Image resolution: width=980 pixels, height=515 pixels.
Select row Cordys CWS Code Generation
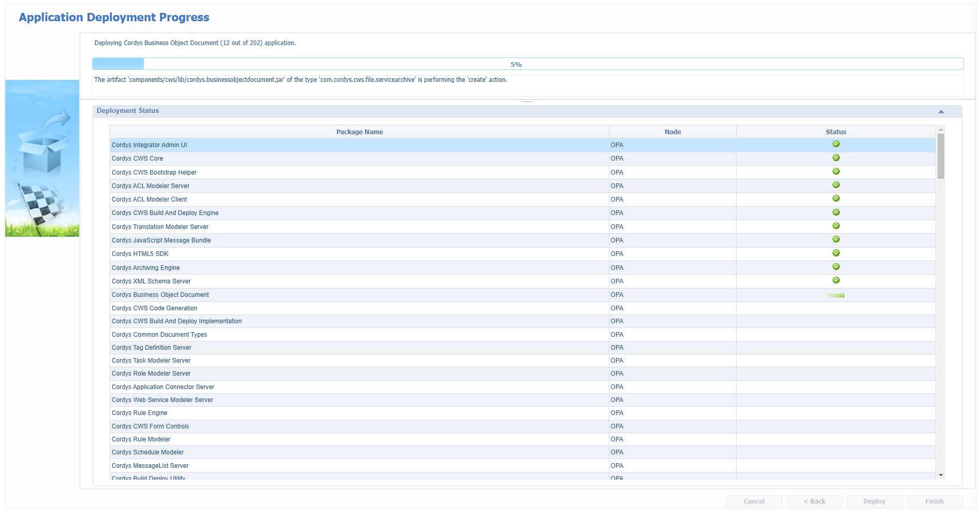(x=523, y=308)
